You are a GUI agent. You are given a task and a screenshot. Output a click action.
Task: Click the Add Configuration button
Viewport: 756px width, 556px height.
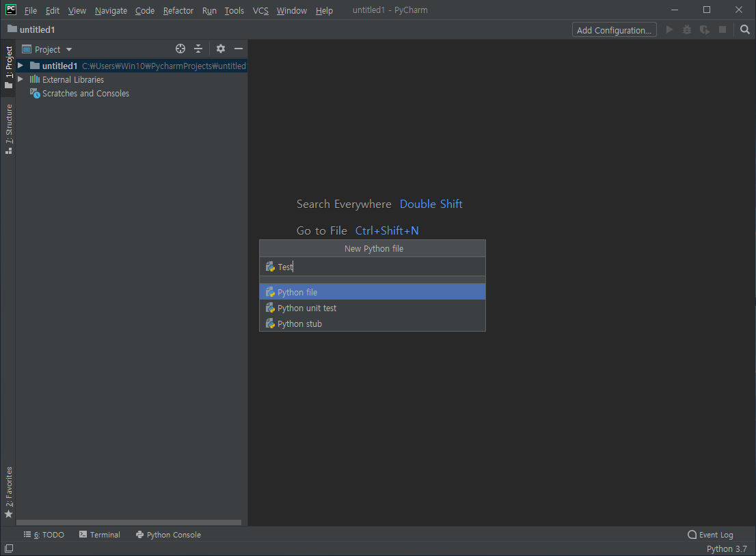coord(614,30)
